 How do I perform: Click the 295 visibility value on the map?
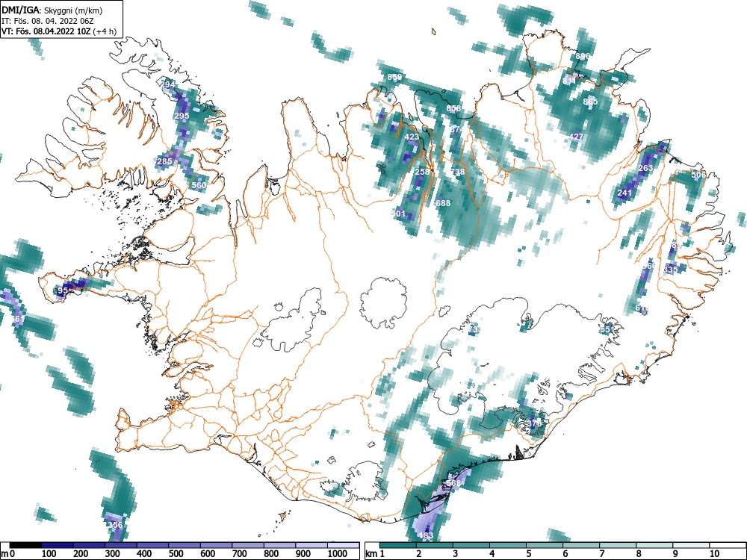(x=182, y=116)
